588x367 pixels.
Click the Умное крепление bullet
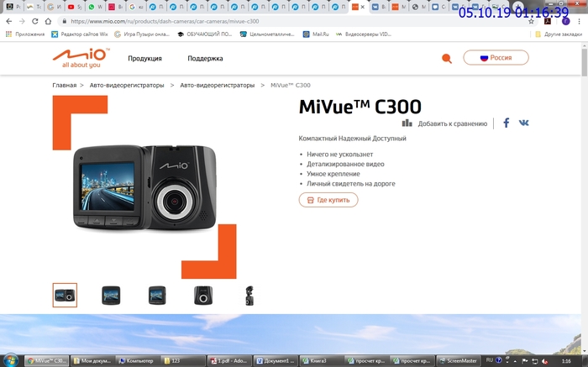[x=333, y=174]
